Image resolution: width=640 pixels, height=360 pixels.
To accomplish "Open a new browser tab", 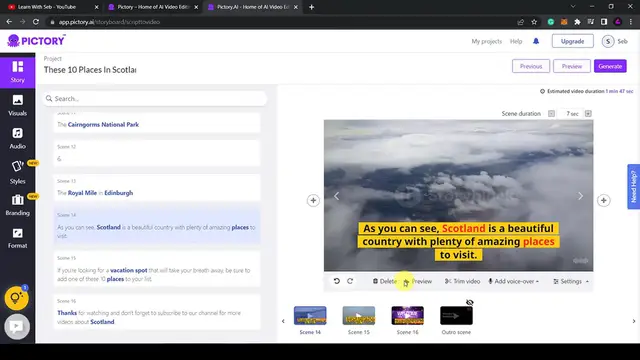I will click(311, 7).
